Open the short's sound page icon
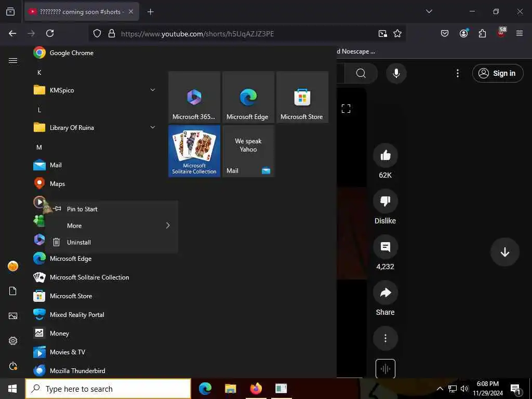532x399 pixels. click(385, 368)
